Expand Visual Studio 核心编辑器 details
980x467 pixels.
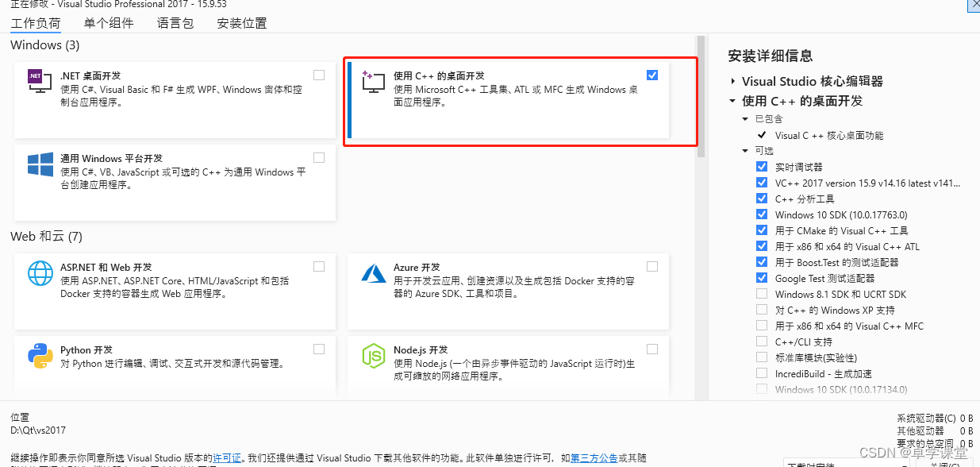click(x=732, y=81)
